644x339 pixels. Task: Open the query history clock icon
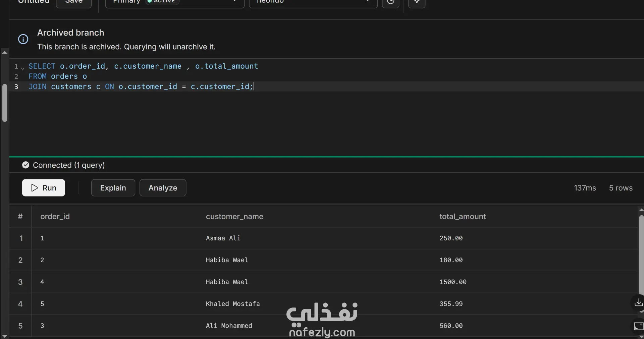point(391,2)
